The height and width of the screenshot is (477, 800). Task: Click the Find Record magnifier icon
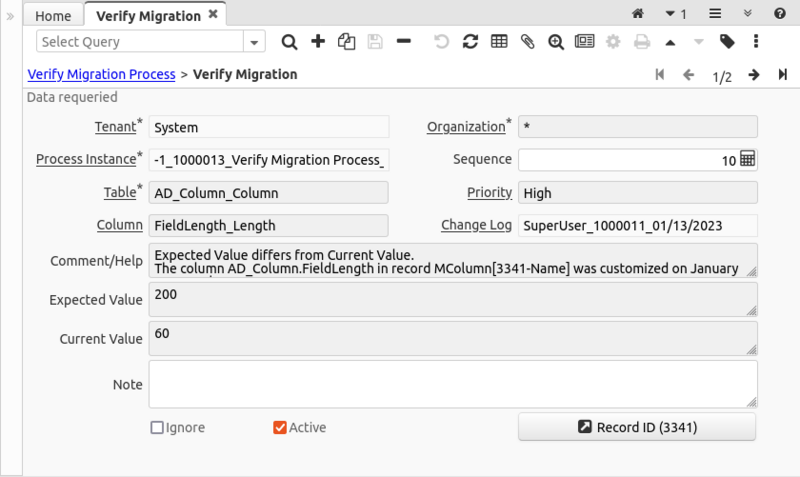290,42
